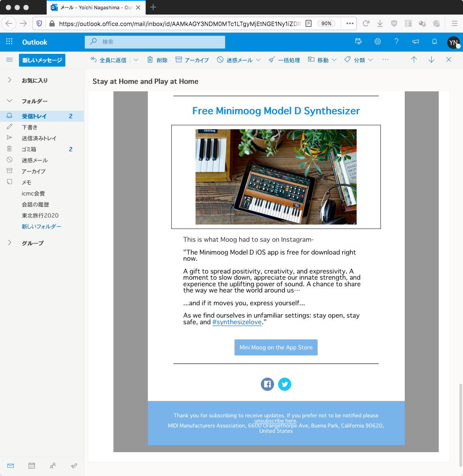This screenshot has width=463, height=476.
Task: Open more actions ellipsis in mail toolbar
Action: point(385,60)
